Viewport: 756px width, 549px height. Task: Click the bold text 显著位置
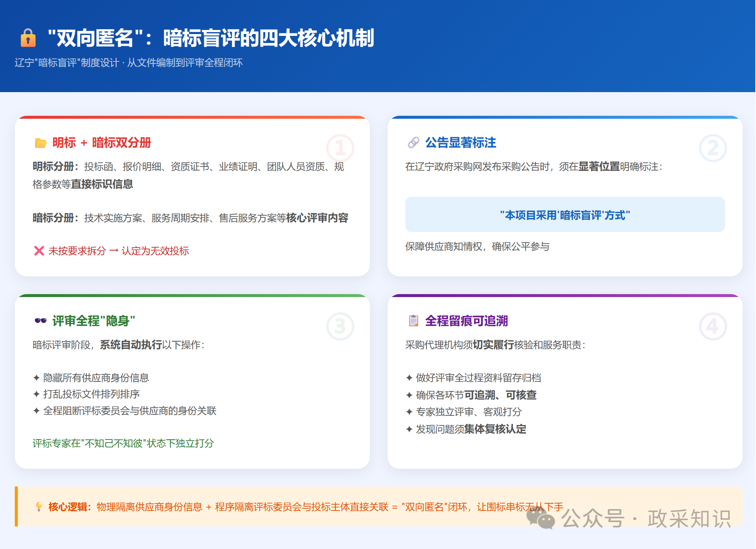tap(599, 166)
